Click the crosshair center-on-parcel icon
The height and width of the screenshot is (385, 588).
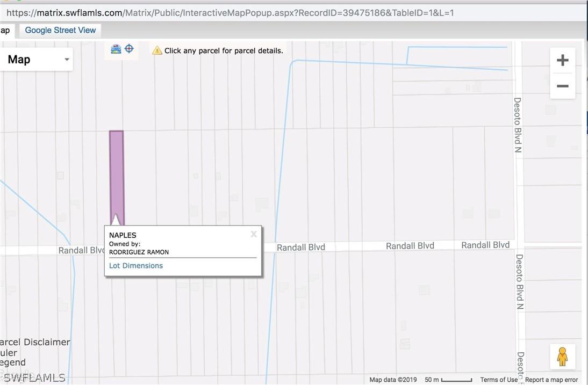coord(129,49)
